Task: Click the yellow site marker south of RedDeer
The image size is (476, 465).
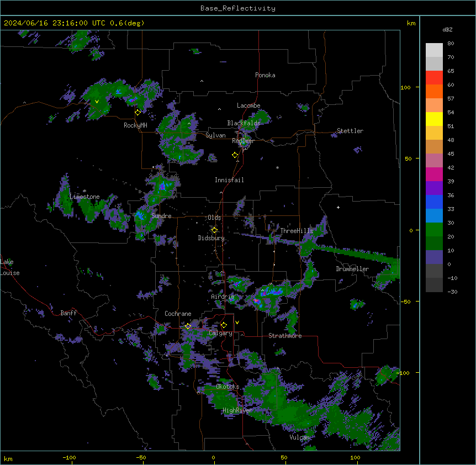Action: coord(235,155)
